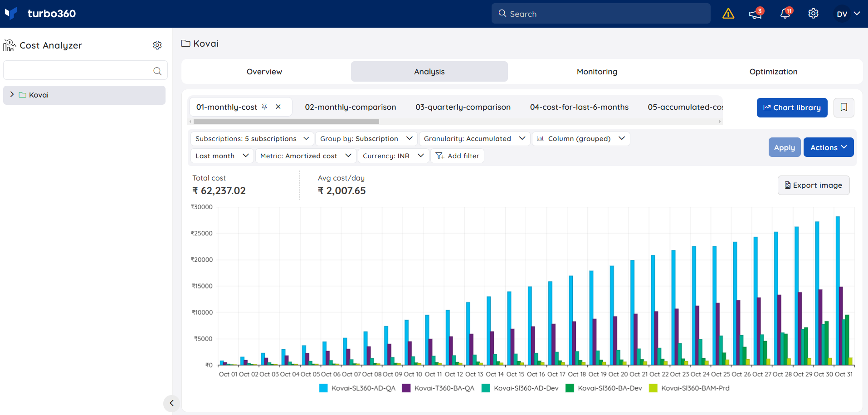Screen dimensions: 868x415
Task: Click Export image
Action: (814, 185)
